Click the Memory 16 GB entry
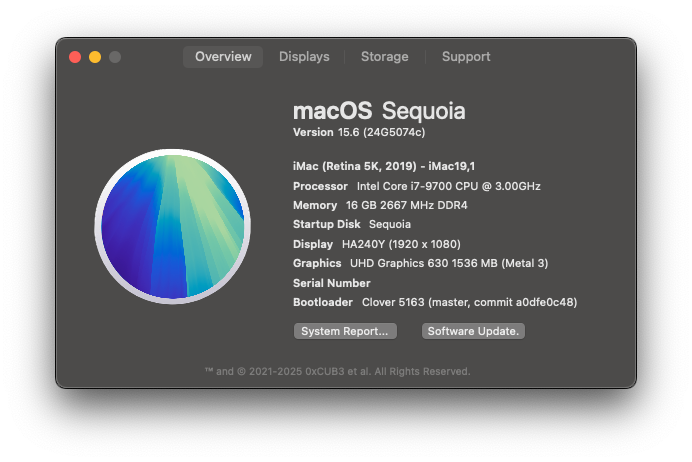The height and width of the screenshot is (462, 692). pos(380,205)
